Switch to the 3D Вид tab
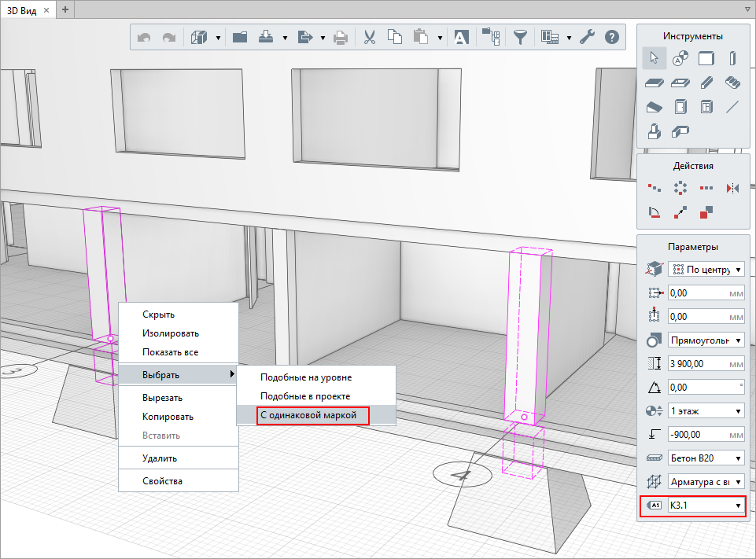The height and width of the screenshot is (559, 756). coord(26,9)
